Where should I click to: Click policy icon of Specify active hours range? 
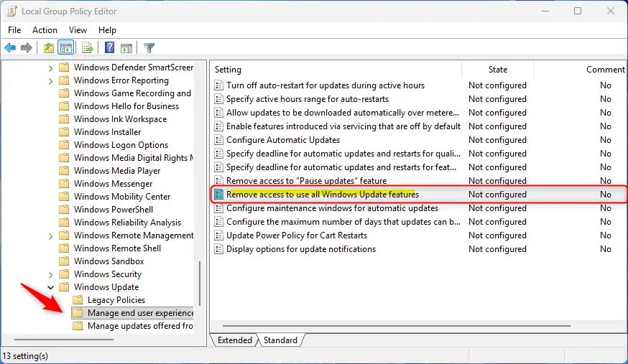(x=218, y=99)
